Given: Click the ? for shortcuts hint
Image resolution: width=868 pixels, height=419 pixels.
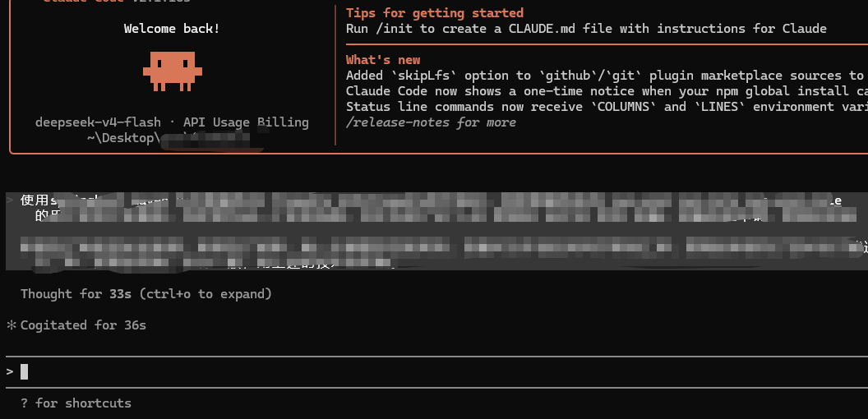Looking at the screenshot, I should tap(76, 403).
